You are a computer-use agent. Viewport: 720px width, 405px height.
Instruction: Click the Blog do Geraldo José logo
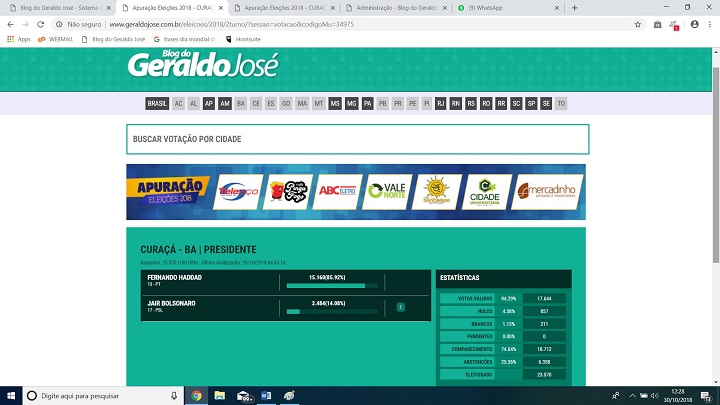202,65
